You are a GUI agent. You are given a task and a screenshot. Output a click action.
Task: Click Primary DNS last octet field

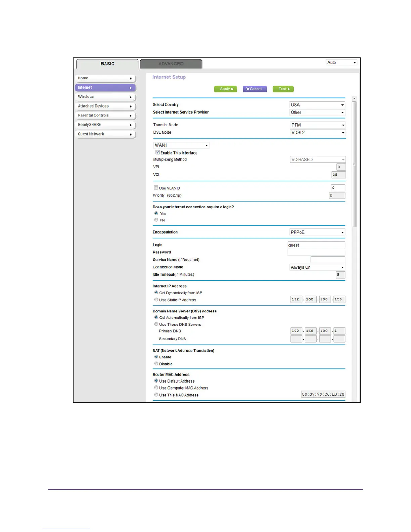(339, 331)
